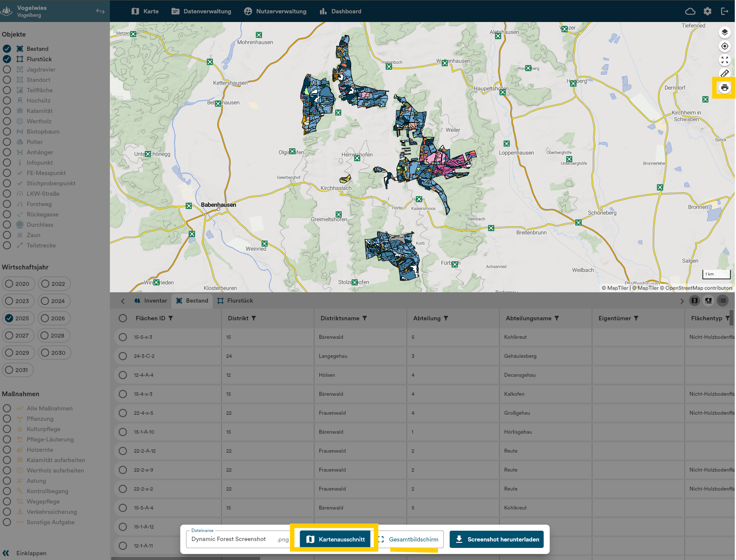Uncheck the Bestand object layer

coord(7,49)
